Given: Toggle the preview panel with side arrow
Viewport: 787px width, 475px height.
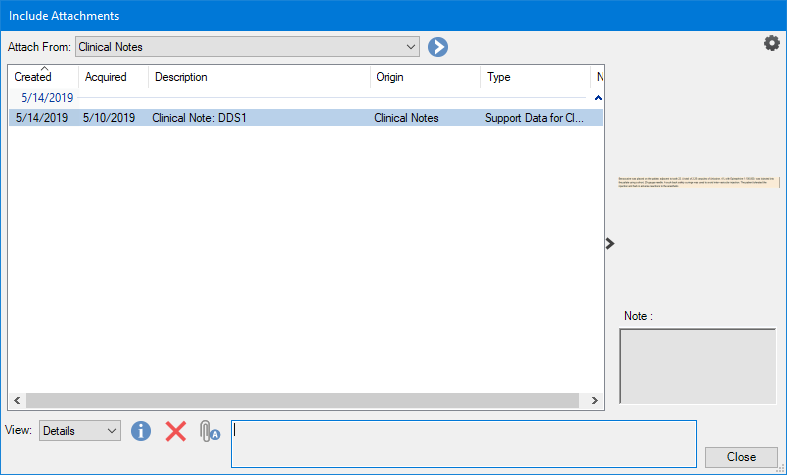Looking at the screenshot, I should pos(610,243).
